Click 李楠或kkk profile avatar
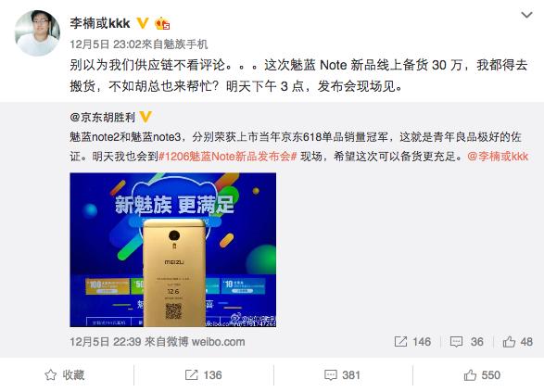The height and width of the screenshot is (392, 544). pos(37,32)
